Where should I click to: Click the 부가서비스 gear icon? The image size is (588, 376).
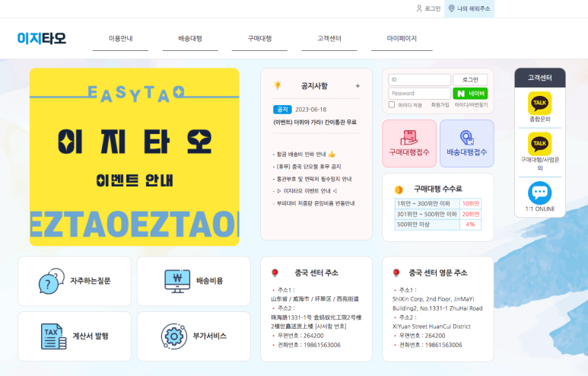click(174, 336)
